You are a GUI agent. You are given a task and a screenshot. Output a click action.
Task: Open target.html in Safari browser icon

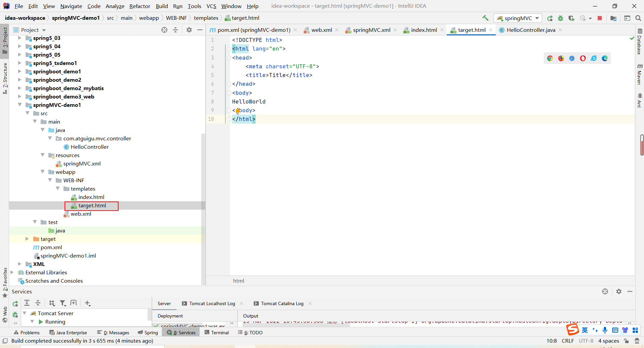(x=572, y=58)
